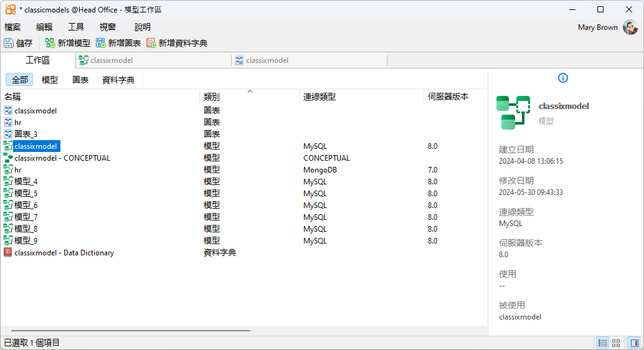Click the information icon in details pane
Viewport: 644px width, 350px height.
pos(562,78)
